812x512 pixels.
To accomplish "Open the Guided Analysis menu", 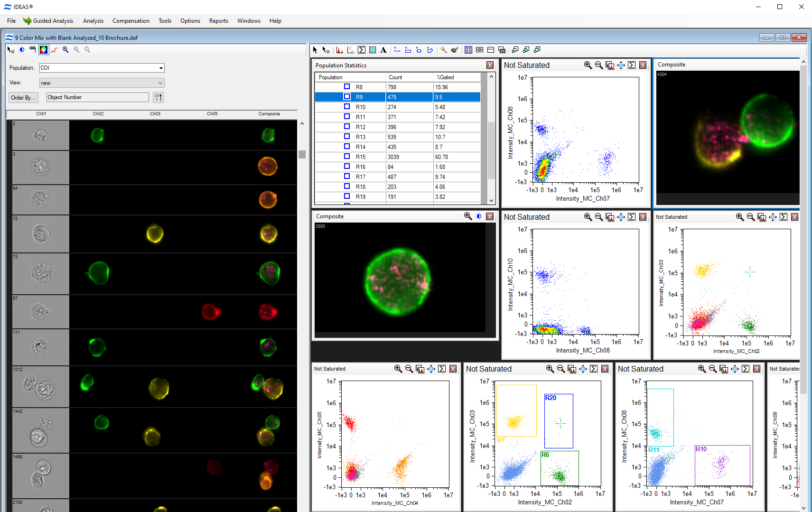I will click(x=48, y=21).
